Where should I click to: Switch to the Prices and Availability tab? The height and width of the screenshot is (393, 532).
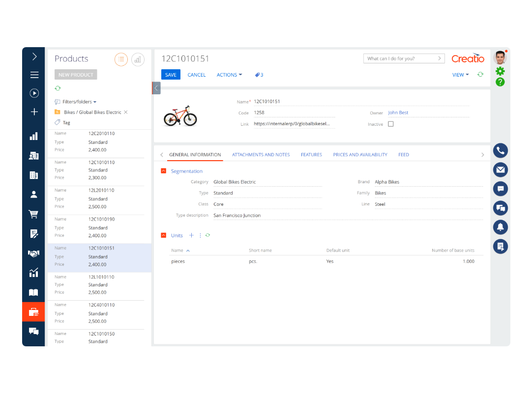click(360, 155)
